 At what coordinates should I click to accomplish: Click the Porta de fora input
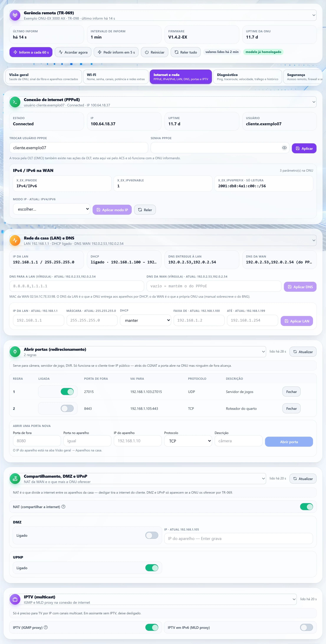pyautogui.click(x=37, y=441)
